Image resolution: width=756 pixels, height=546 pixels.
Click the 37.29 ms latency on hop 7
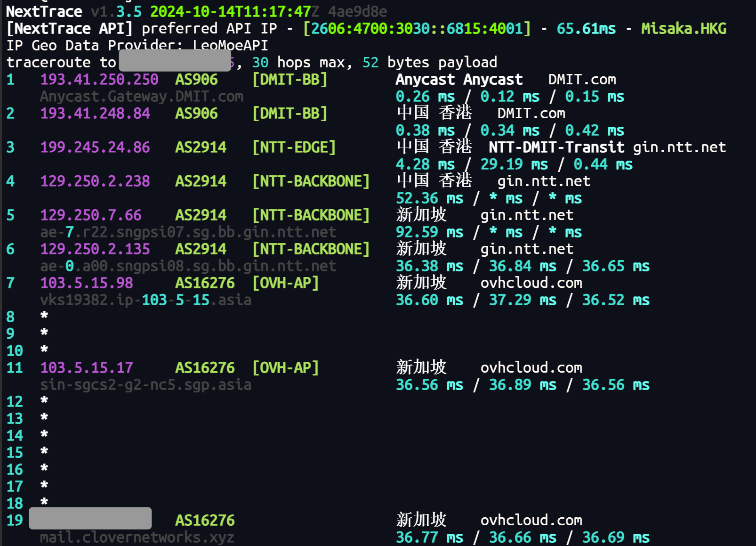click(523, 300)
